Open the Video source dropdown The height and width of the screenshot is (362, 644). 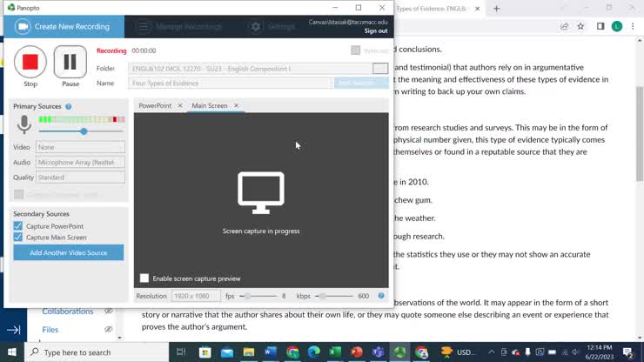(x=80, y=147)
